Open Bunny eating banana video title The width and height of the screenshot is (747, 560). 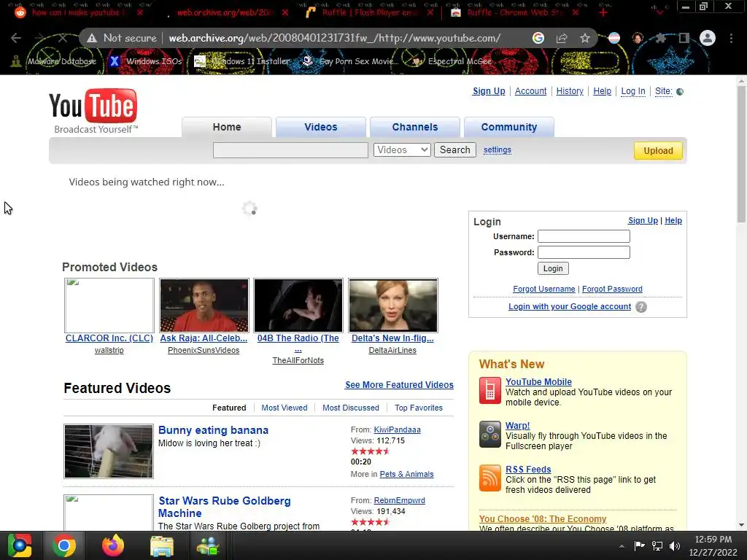(x=214, y=430)
